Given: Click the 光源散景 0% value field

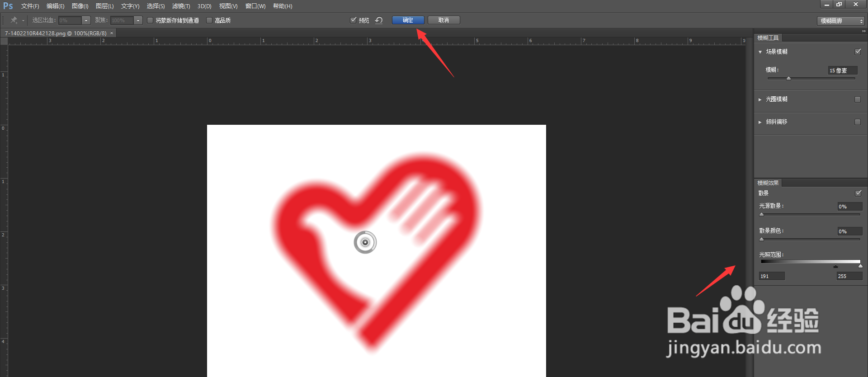Looking at the screenshot, I should point(850,207).
